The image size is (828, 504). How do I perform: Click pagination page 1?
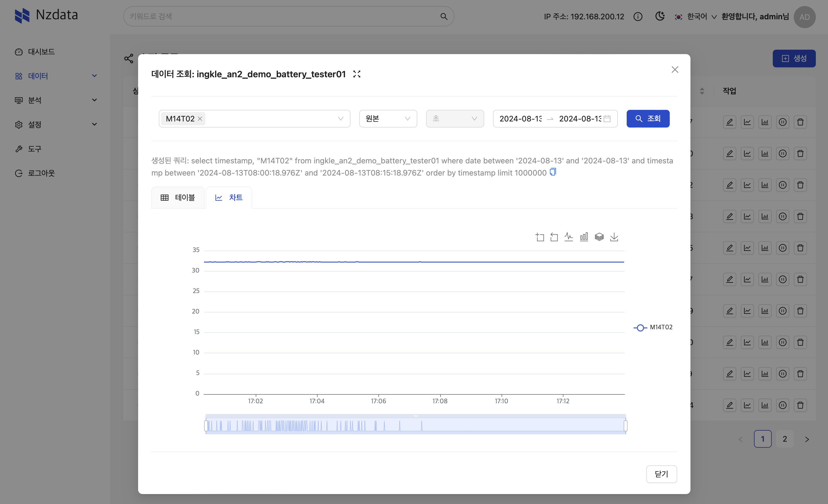(x=763, y=439)
